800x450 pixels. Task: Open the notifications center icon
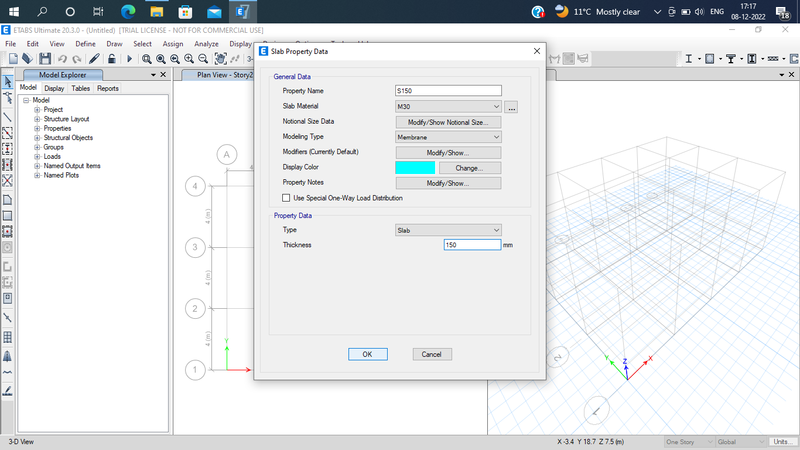pos(783,12)
